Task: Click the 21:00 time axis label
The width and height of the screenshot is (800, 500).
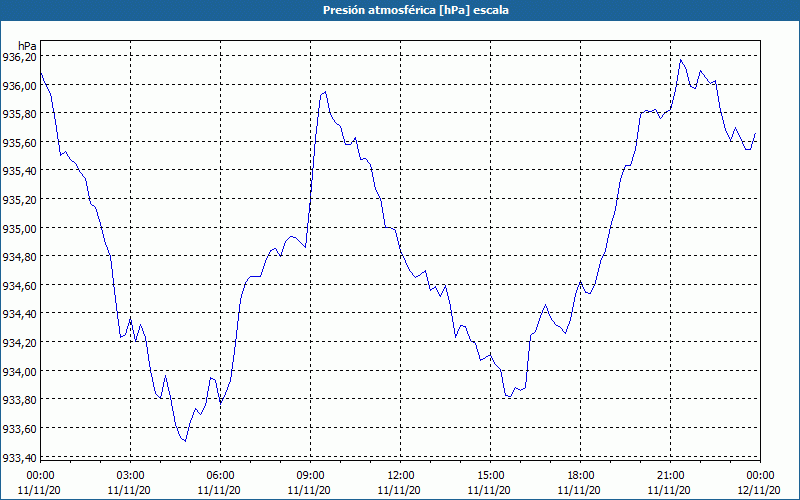Action: click(670, 476)
